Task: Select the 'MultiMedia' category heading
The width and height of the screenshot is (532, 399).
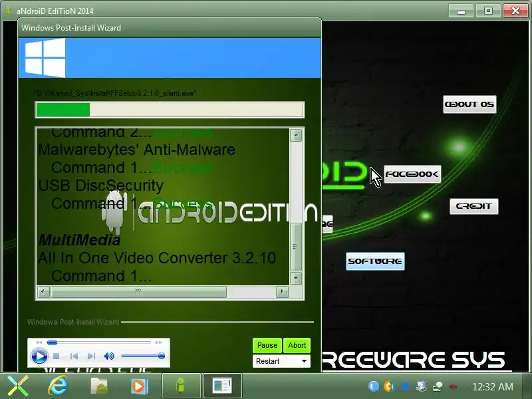Action: 79,240
